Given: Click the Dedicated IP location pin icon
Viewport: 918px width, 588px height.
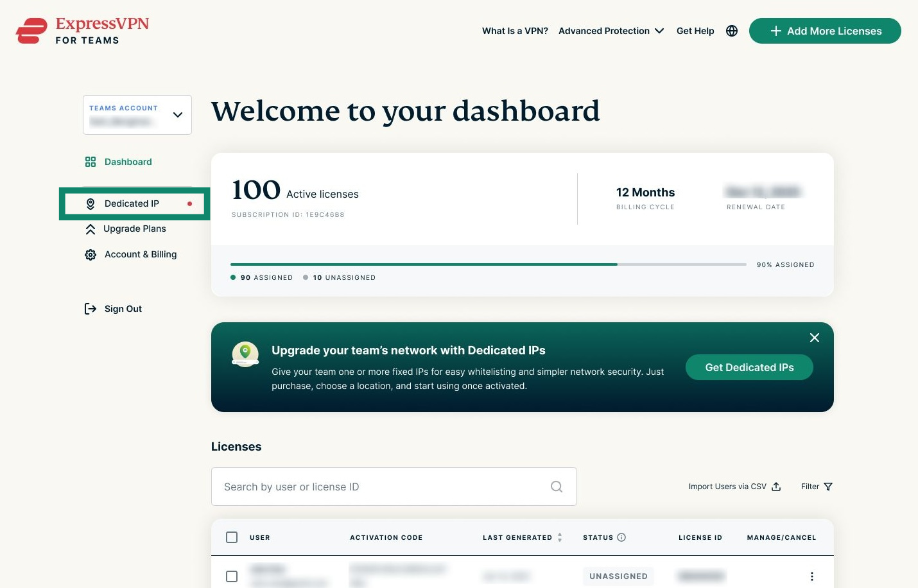Looking at the screenshot, I should point(91,203).
